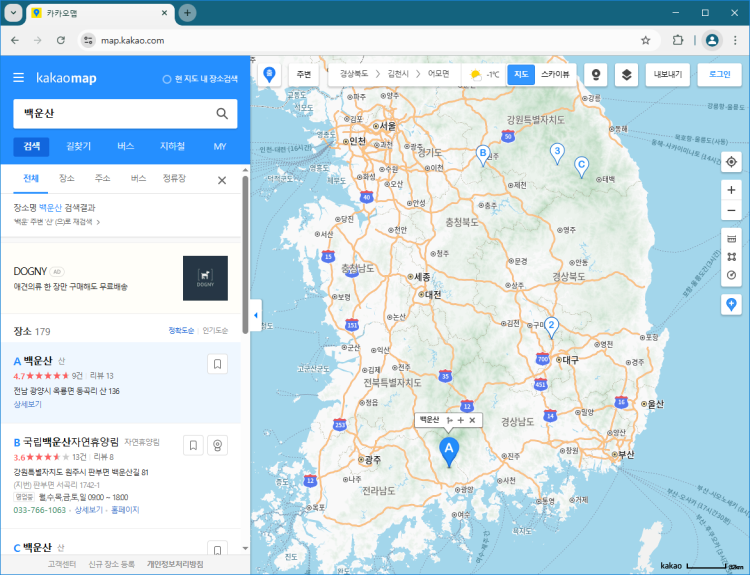Sort results by 인기도순
The image size is (750, 575).
tap(215, 331)
